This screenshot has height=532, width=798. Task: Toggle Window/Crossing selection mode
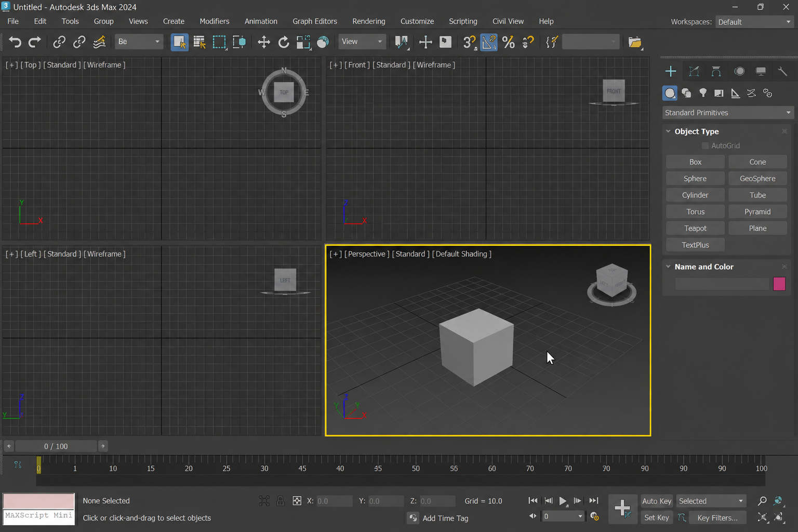(239, 42)
